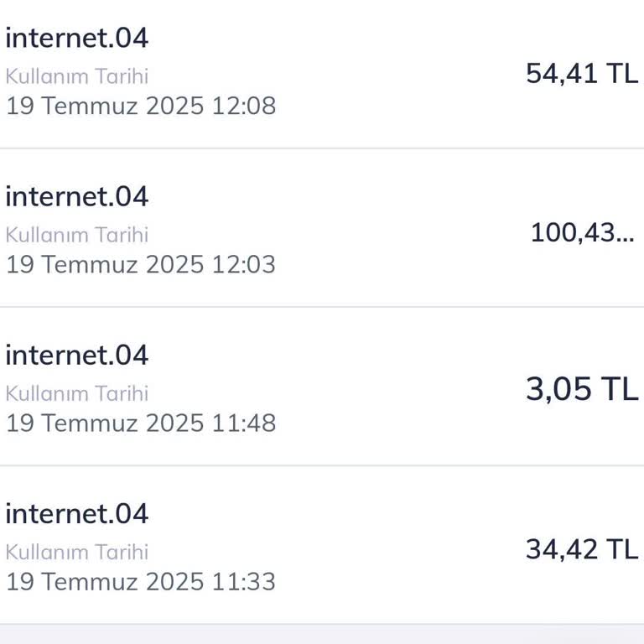
Task: Select the truncated 100,43... amount
Action: pyautogui.click(x=582, y=232)
